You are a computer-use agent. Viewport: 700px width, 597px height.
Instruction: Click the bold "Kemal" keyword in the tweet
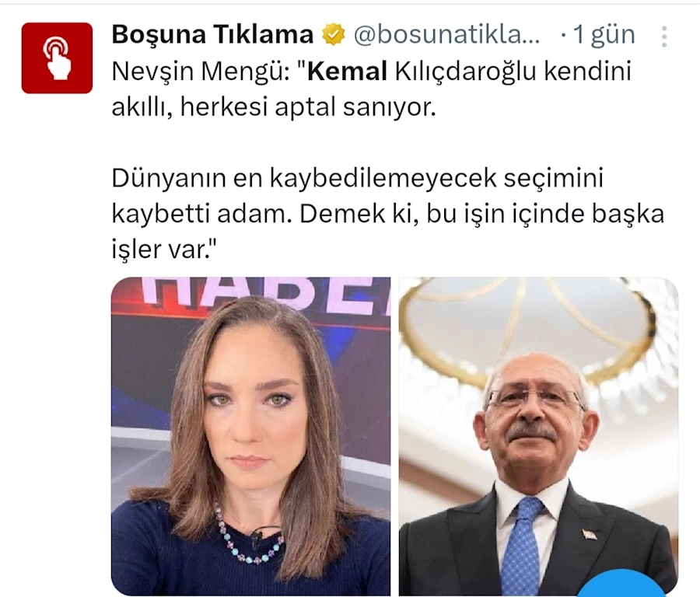pos(348,72)
